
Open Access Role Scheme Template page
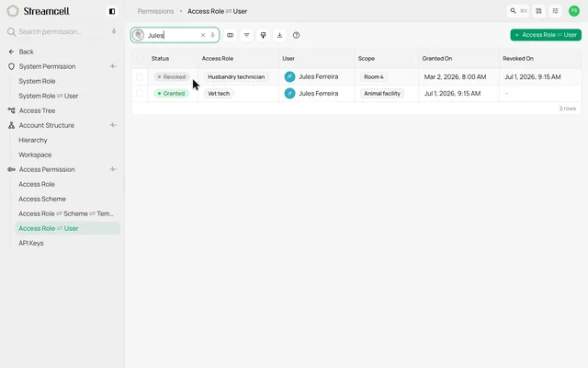tap(66, 213)
